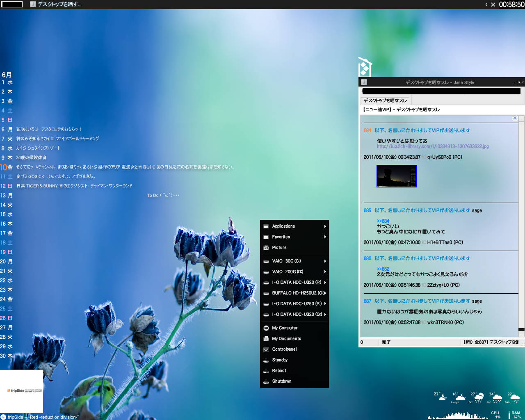Click the double-chevron button in thread view
The width and height of the screenshot is (525, 420).
(515, 118)
